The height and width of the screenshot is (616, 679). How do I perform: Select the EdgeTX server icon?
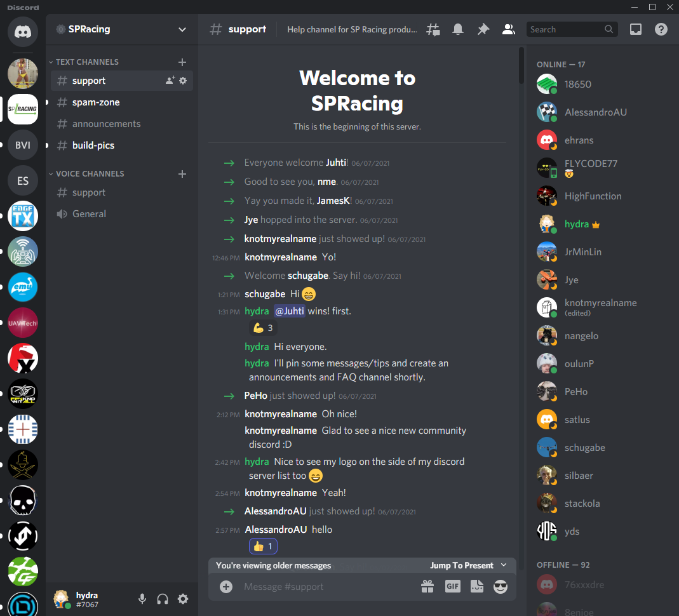coord(22,216)
